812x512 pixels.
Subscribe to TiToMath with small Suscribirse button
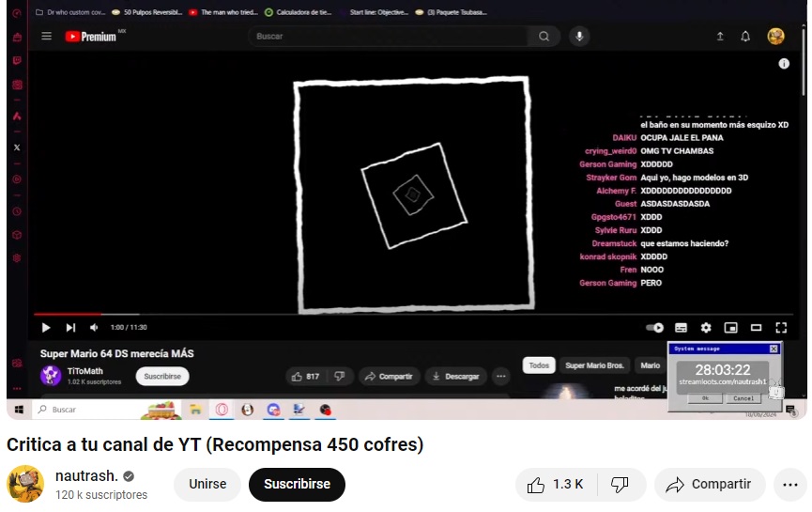162,376
